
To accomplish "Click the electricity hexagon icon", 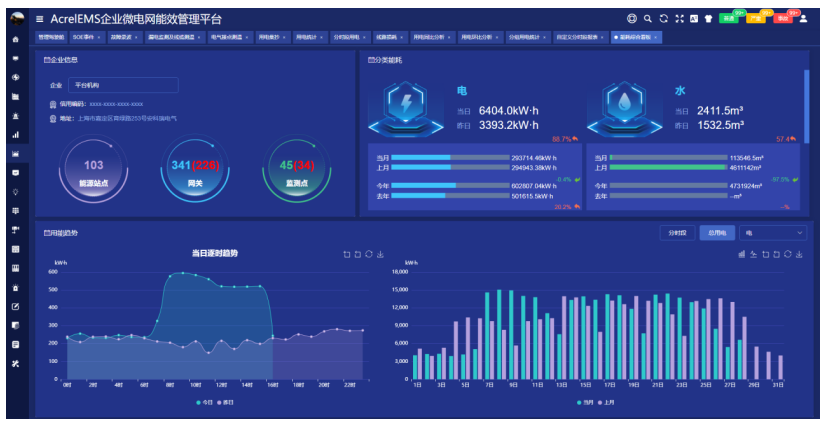I will 406,109.
